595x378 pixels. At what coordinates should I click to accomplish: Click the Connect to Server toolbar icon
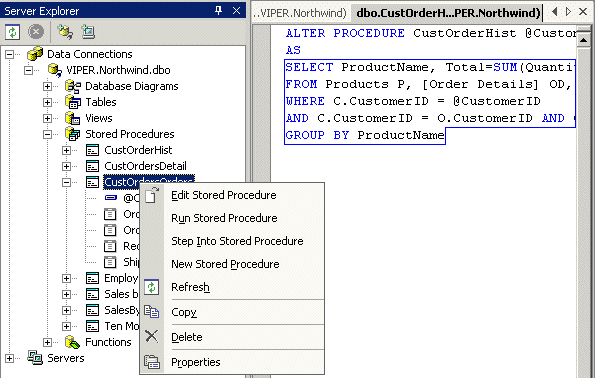(x=88, y=32)
